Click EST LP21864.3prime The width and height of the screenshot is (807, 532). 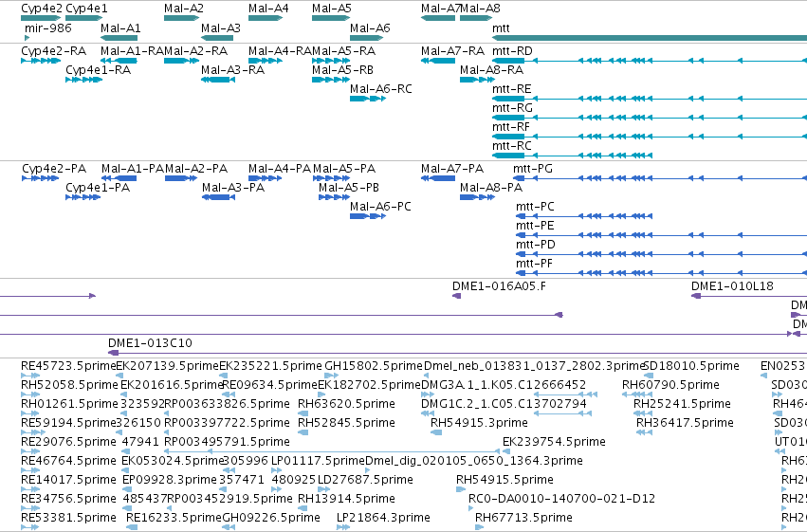coord(343,527)
